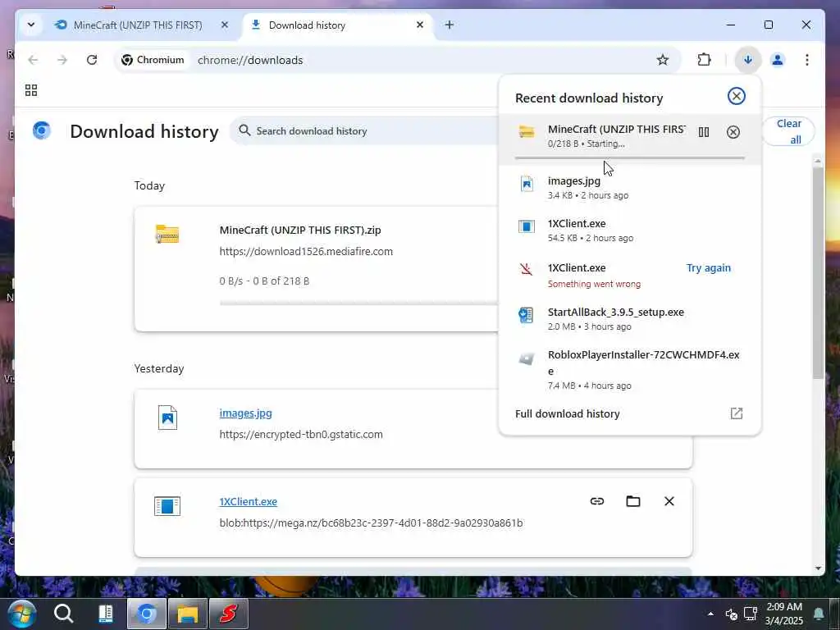Click Try again for failed 1XClient.exe
840x630 pixels.
pyautogui.click(x=708, y=268)
